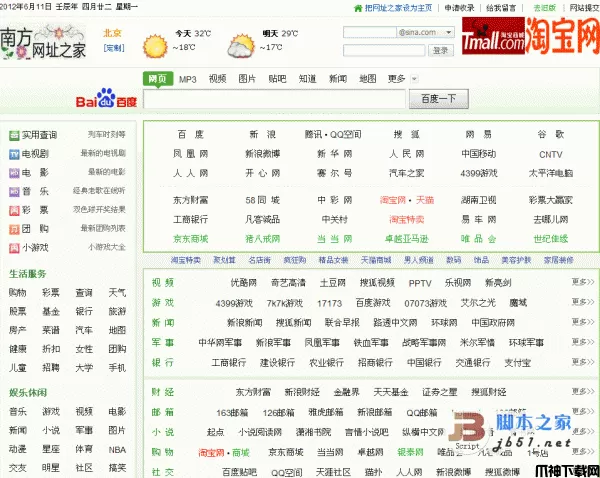Open the 163邮箱 link
600x478 pixels.
(232, 413)
